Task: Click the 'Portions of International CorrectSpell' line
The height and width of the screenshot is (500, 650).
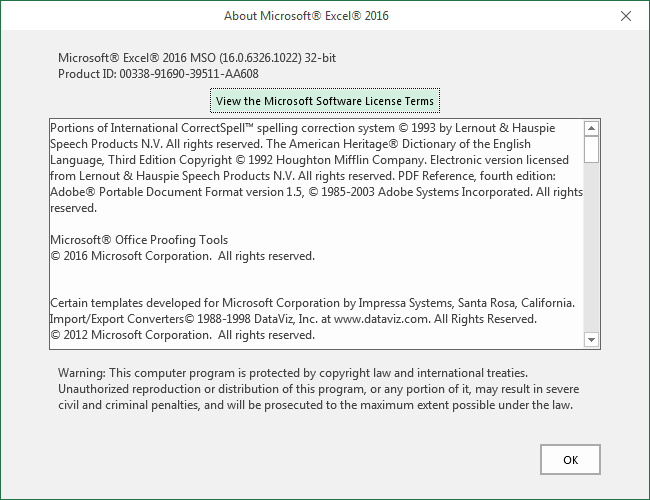Action: [x=303, y=128]
